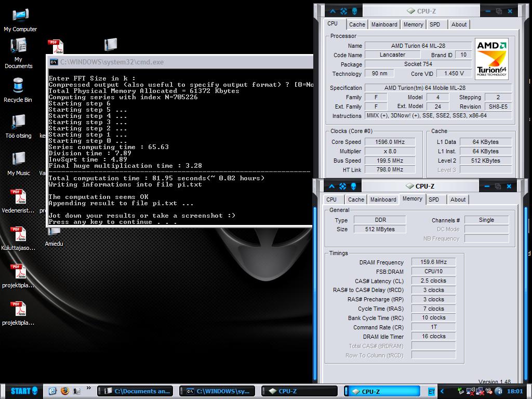Switch to CPU tab in Timings CPU-Z window
The width and height of the screenshot is (532, 399).
[x=331, y=199]
